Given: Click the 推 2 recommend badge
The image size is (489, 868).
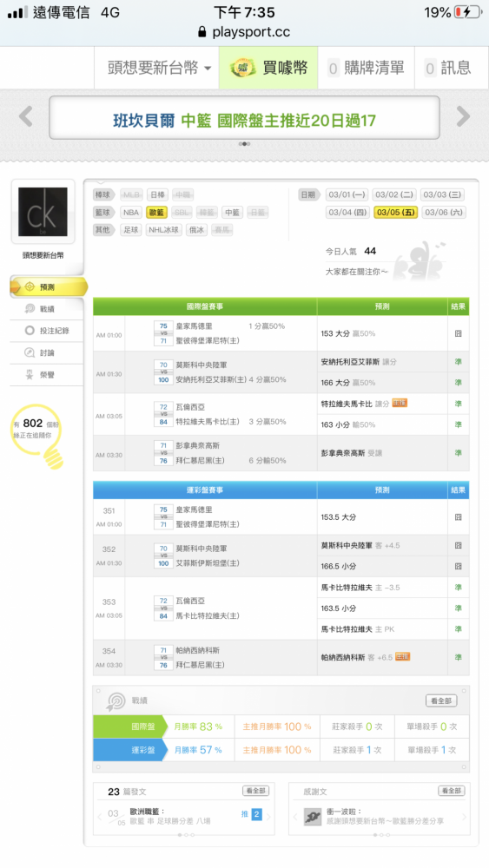Looking at the screenshot, I should click(x=251, y=814).
